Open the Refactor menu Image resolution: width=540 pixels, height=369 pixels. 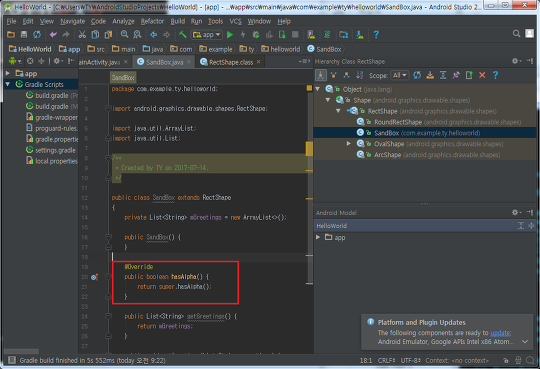tap(152, 21)
